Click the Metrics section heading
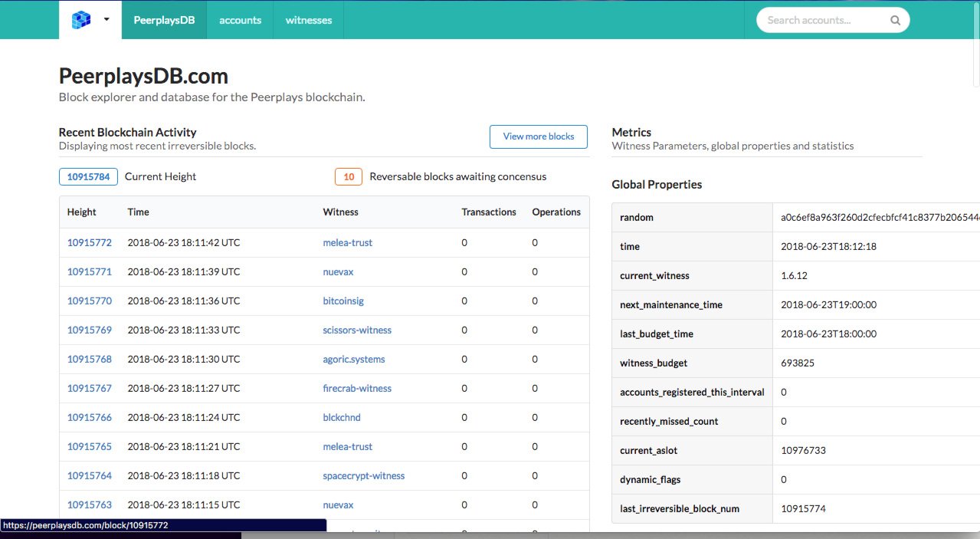980x539 pixels. pos(631,133)
